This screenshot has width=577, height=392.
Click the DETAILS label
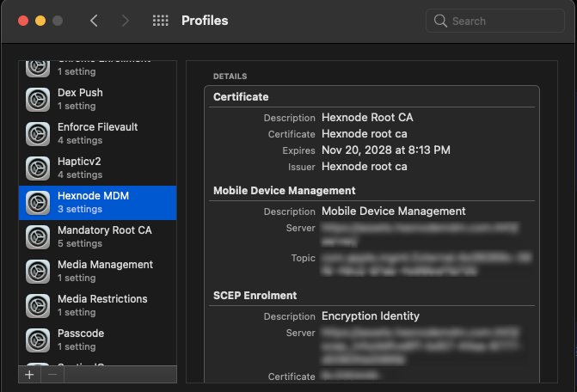pyautogui.click(x=230, y=77)
